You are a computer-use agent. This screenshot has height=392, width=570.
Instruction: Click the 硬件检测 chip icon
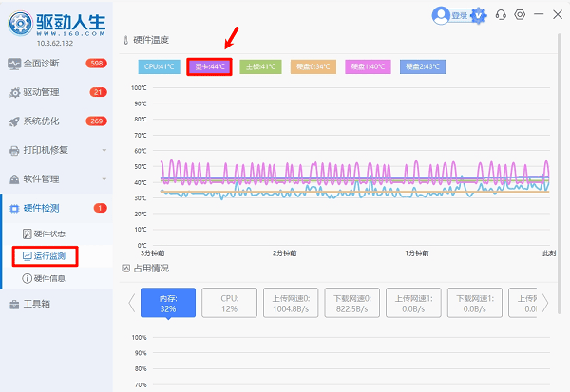click(14, 209)
